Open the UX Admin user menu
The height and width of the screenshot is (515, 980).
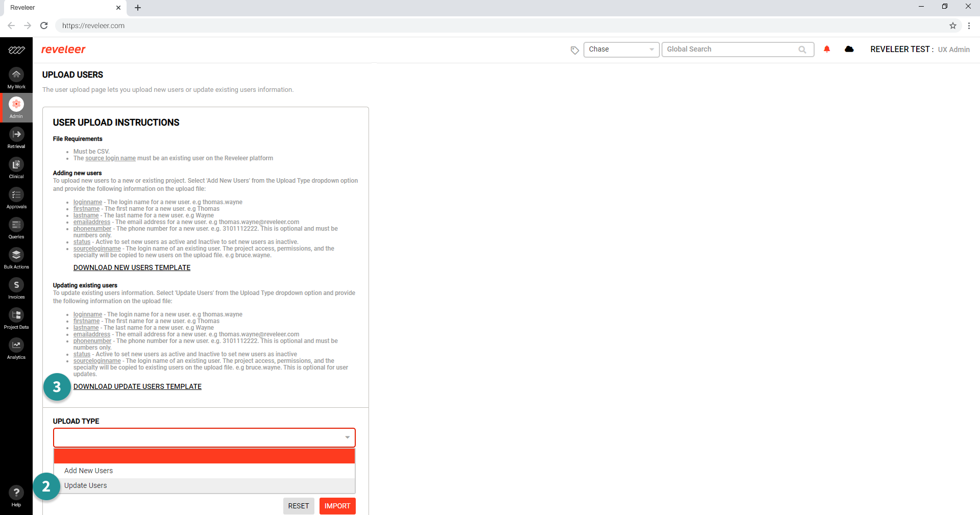pyautogui.click(x=953, y=50)
